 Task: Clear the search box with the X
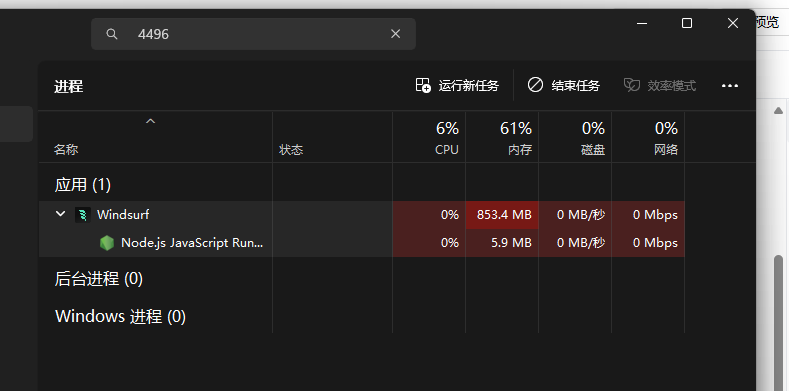click(396, 34)
